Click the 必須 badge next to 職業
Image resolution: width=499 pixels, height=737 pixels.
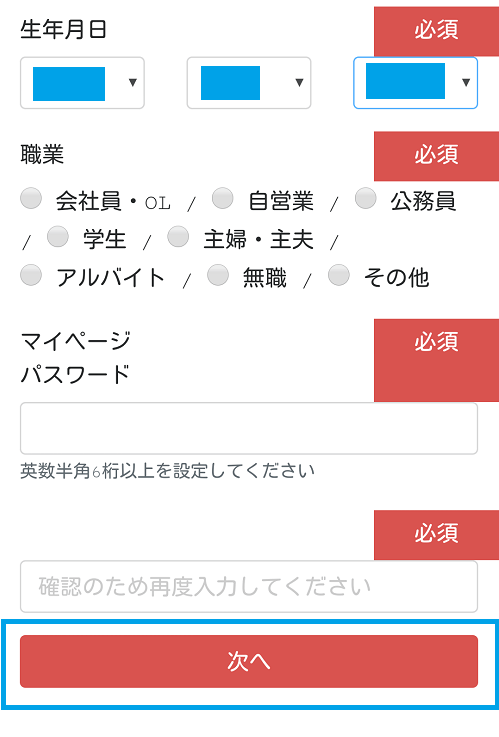(x=437, y=156)
